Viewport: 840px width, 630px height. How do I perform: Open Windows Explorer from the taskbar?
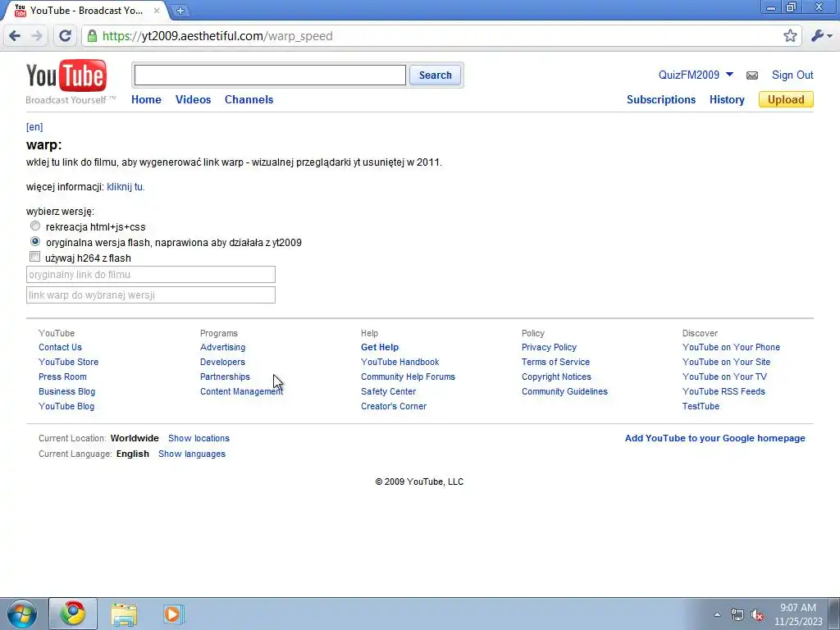point(124,614)
